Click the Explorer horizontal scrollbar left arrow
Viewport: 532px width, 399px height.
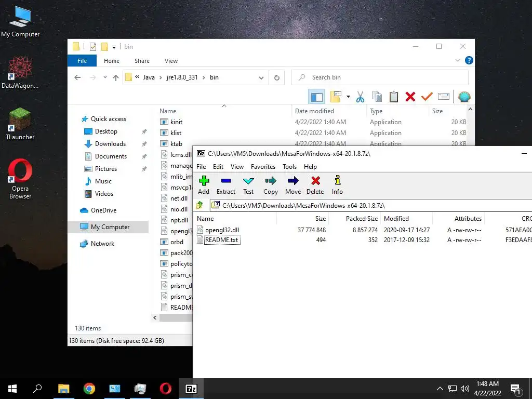155,317
